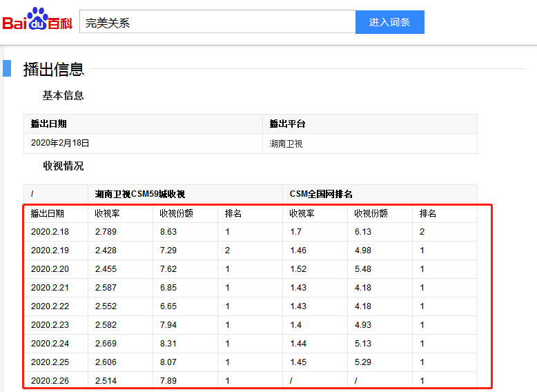Focus the search field containing 完美关系

(x=217, y=22)
